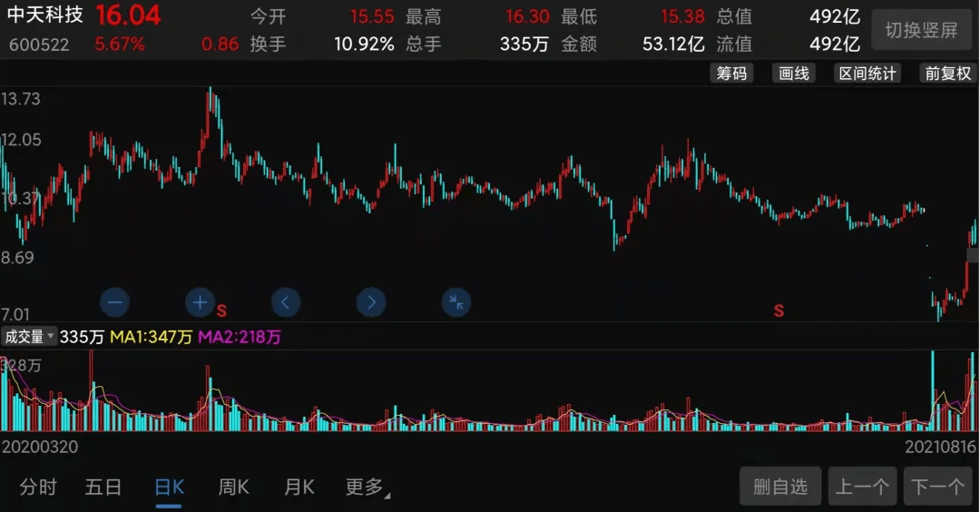This screenshot has height=512, width=980.
Task: Switch to the 分时 tab
Action: pyautogui.click(x=38, y=487)
